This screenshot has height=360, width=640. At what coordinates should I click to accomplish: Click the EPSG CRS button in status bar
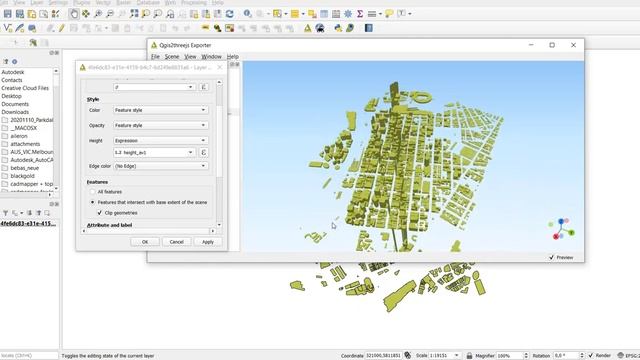point(628,356)
